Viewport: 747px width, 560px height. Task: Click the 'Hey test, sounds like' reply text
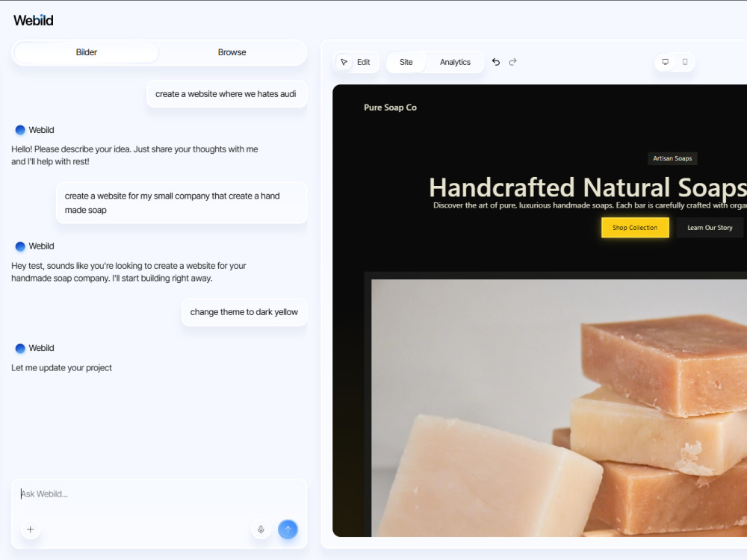coord(128,272)
